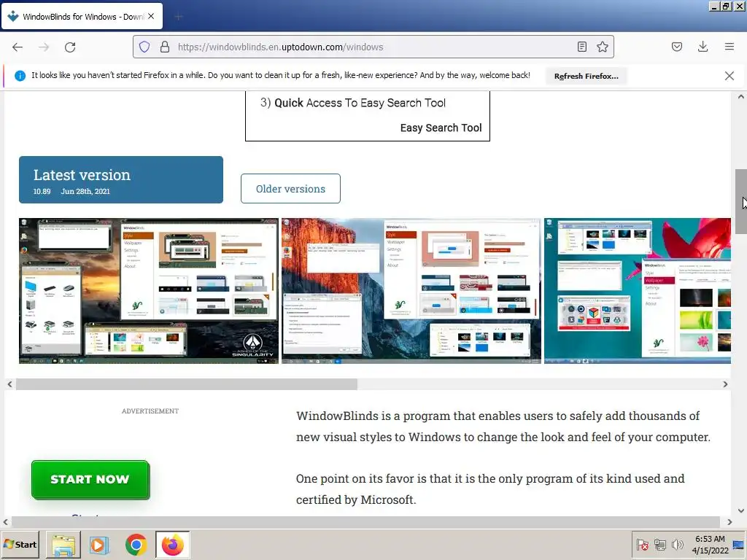Click screenshot gallery left scroll arrow
The width and height of the screenshot is (747, 560).
9,384
